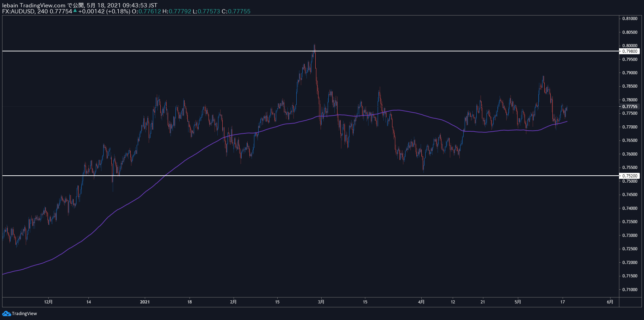The width and height of the screenshot is (644, 320).
Task: Click the green up-arrow change indicator
Action: pos(75,11)
